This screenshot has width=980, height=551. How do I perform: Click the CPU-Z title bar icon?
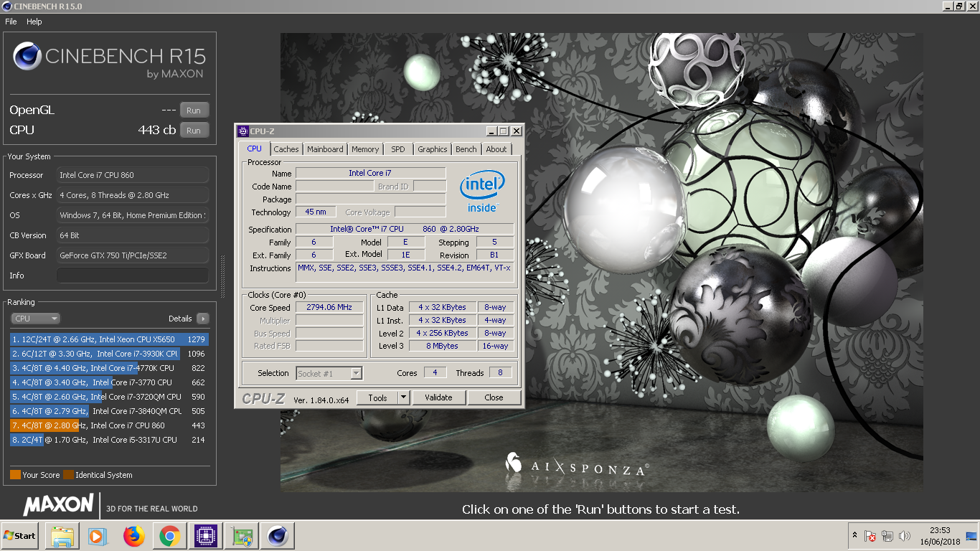click(x=243, y=131)
